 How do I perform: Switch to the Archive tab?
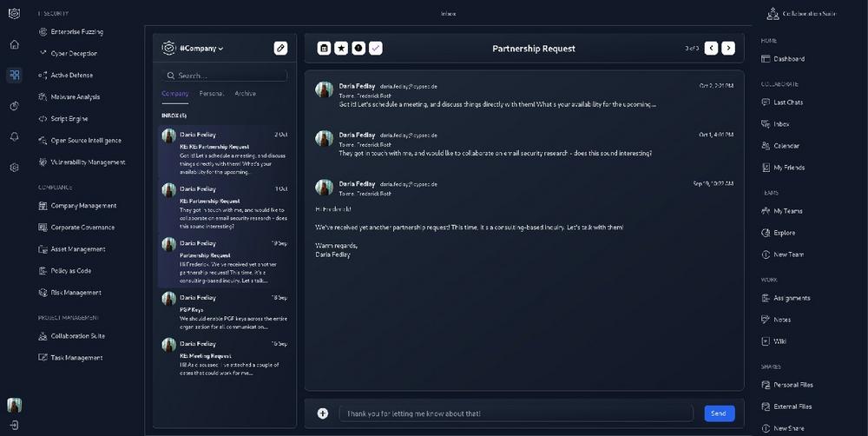245,93
